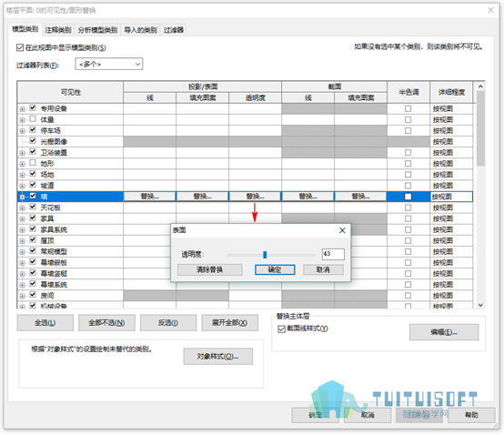The image size is (504, 435).
Task: Click the 详细程度 column header
Action: point(451,92)
